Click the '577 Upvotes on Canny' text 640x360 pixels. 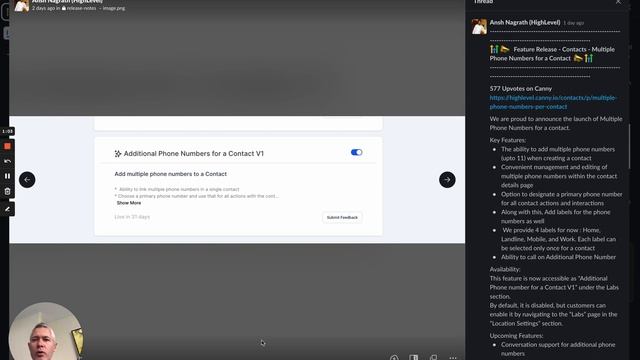coord(520,89)
